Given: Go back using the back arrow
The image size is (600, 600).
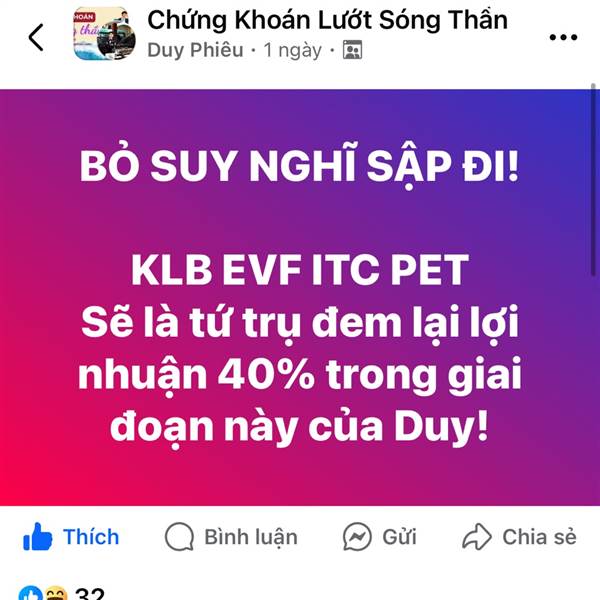Looking at the screenshot, I should tap(36, 37).
